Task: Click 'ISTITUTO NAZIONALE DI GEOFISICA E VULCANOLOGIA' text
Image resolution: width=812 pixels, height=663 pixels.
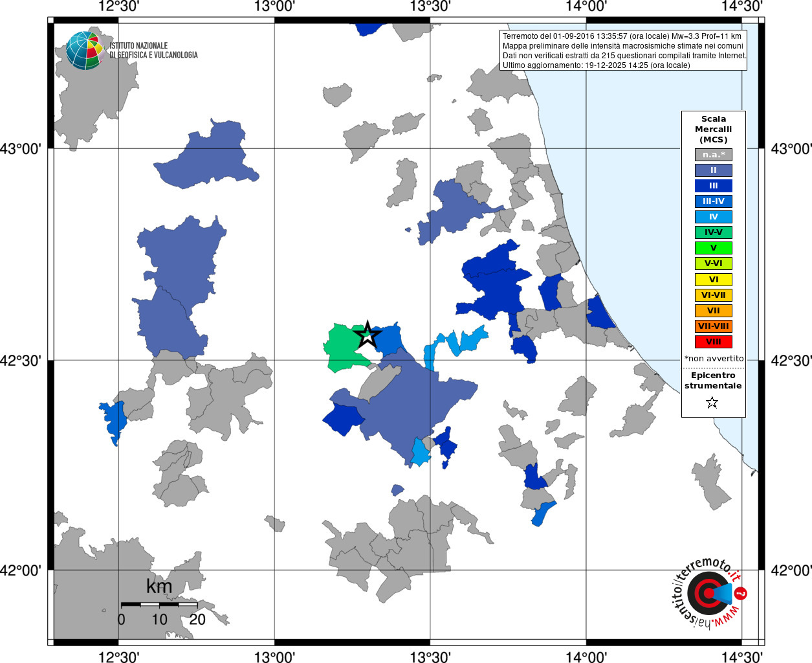Action: coord(153,51)
